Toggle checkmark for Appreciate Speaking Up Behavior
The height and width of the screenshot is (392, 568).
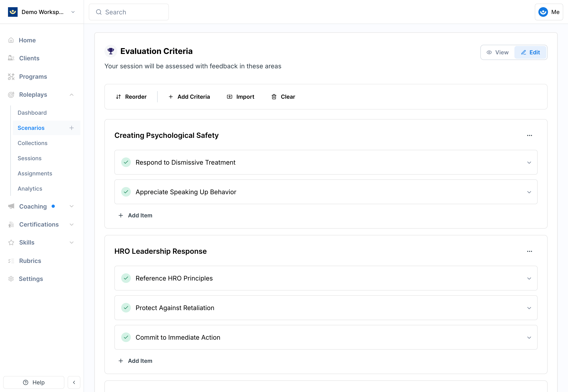click(x=126, y=192)
